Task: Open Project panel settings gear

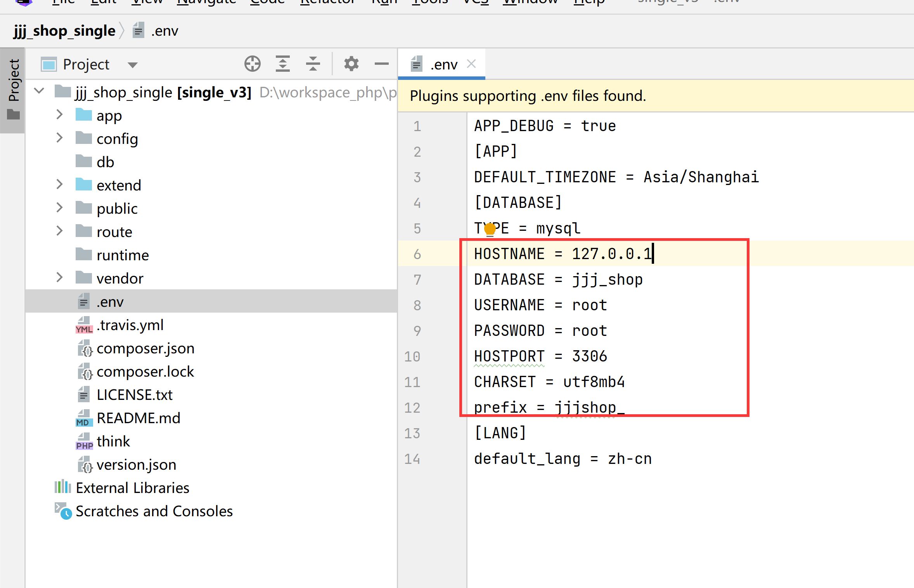Action: (351, 64)
